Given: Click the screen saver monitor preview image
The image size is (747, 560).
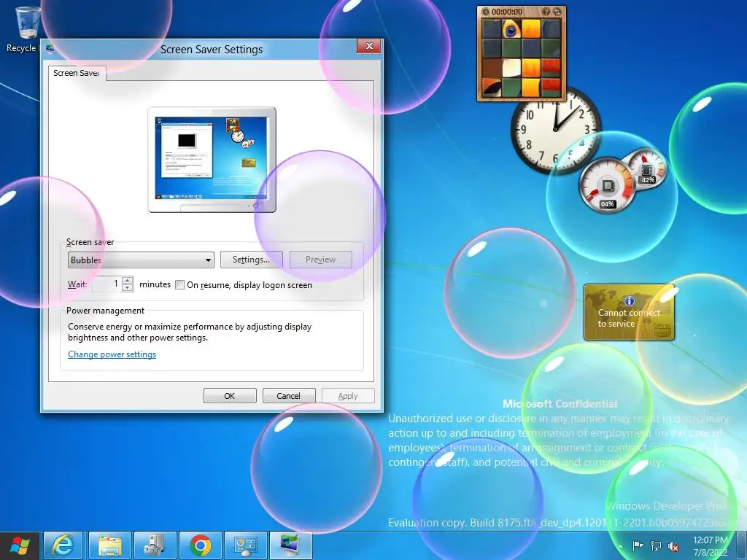Looking at the screenshot, I should click(212, 160).
